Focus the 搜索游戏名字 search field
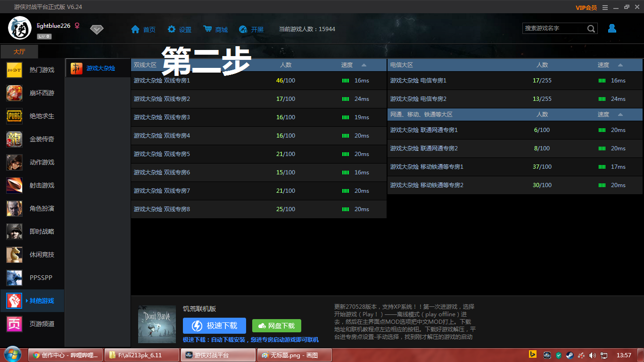Viewport: 644px width, 362px height. coord(555,28)
